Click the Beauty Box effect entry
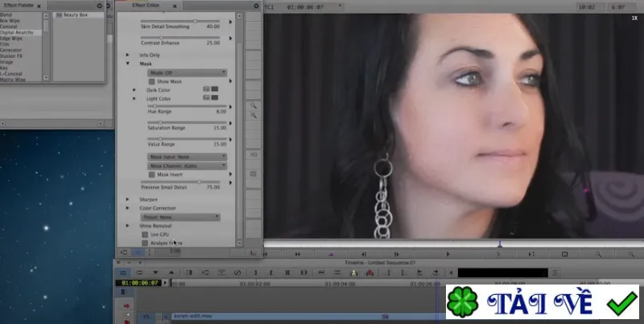 75,15
